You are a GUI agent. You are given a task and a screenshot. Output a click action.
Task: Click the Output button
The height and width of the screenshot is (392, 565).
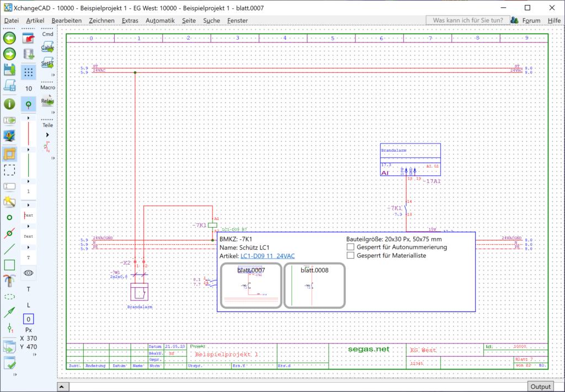click(x=541, y=386)
